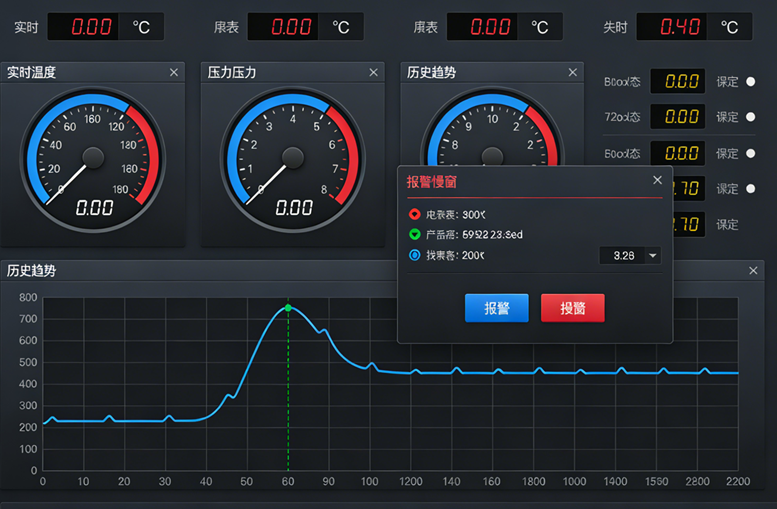Click the first yellow 0.00 readout

point(681,82)
